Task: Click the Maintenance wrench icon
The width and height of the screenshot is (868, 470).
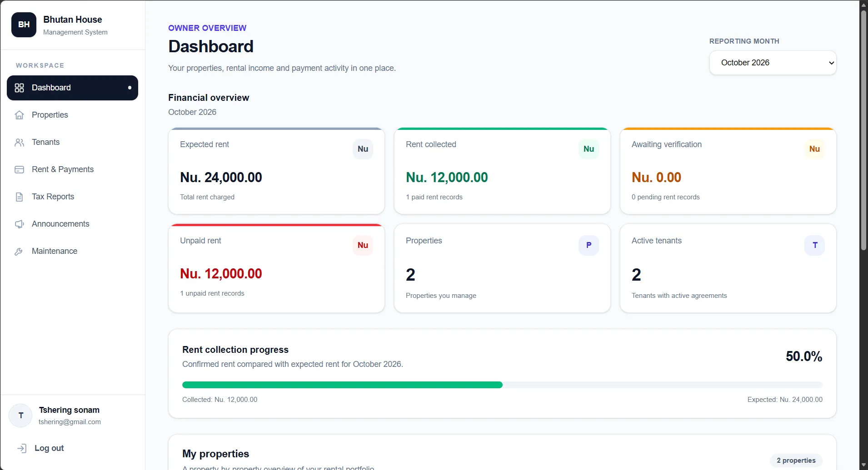Action: coord(19,251)
